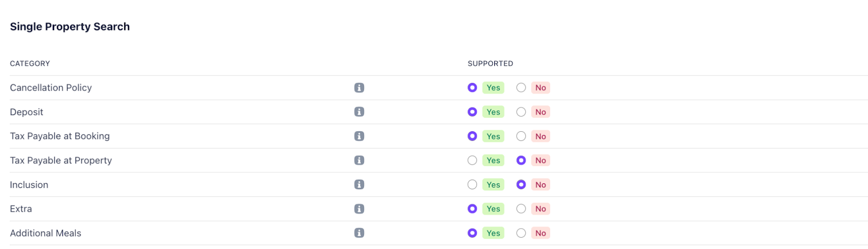This screenshot has height=249, width=868.
Task: Click Yes radio for Cancellation Policy
Action: pyautogui.click(x=473, y=88)
